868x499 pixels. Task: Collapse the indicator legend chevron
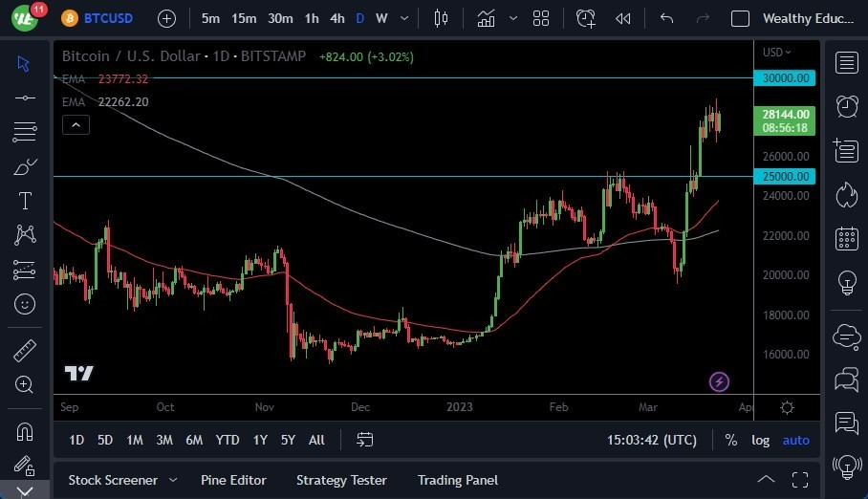76,125
